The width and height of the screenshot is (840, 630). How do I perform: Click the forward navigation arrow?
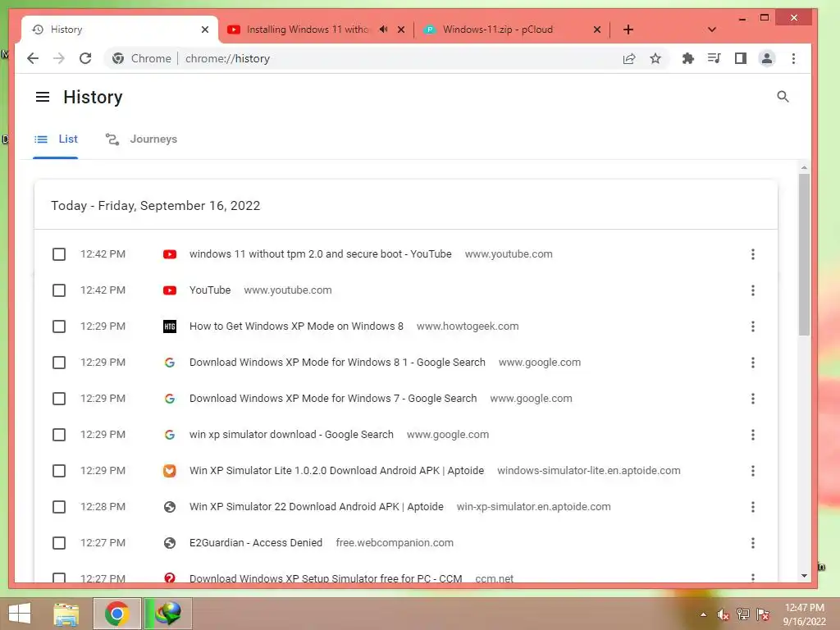59,58
